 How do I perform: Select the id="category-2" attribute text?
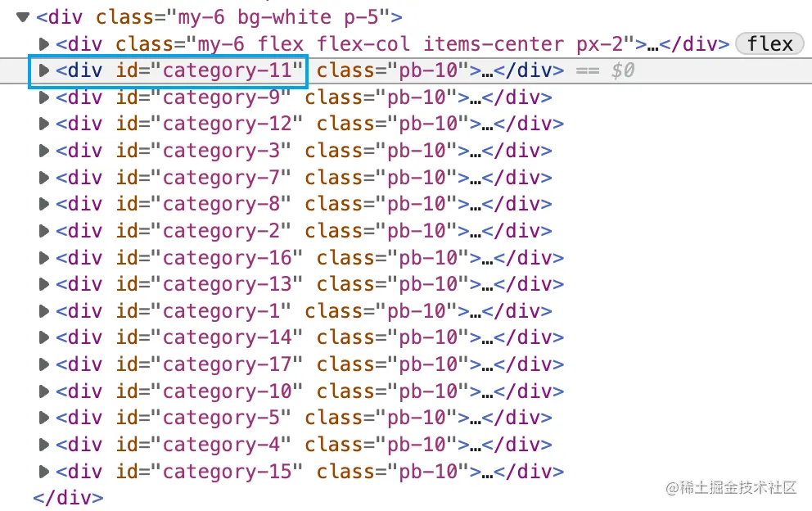pos(203,231)
